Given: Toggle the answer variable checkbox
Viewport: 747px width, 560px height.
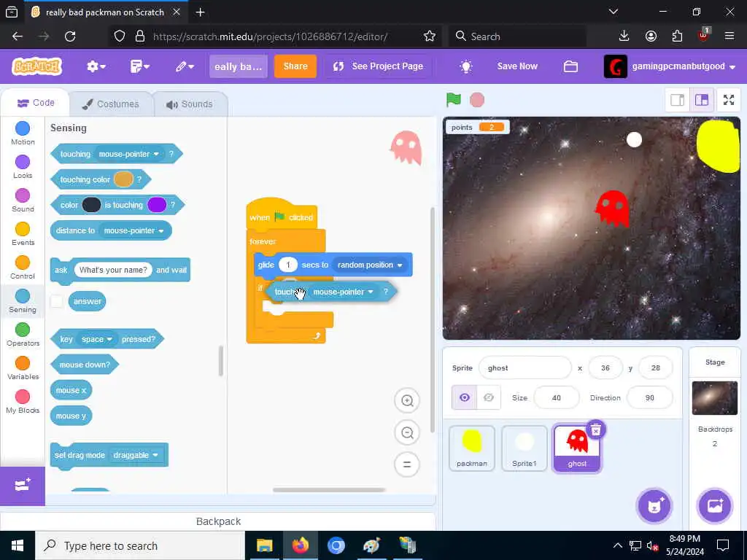Looking at the screenshot, I should (57, 301).
